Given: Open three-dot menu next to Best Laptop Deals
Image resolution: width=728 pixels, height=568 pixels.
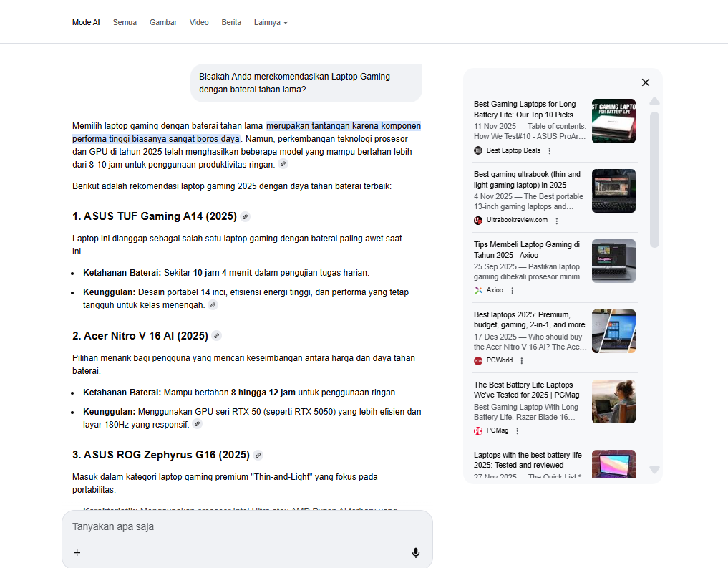Looking at the screenshot, I should 550,150.
